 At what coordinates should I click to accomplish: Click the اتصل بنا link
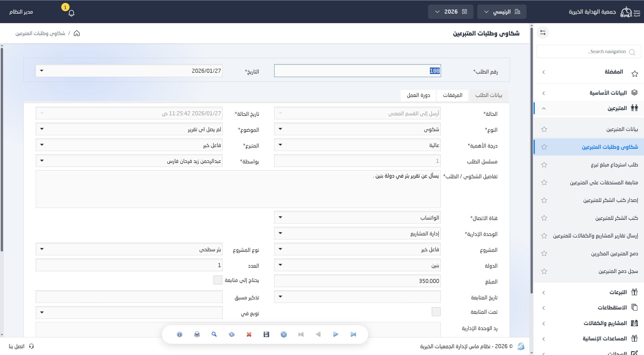21,346
